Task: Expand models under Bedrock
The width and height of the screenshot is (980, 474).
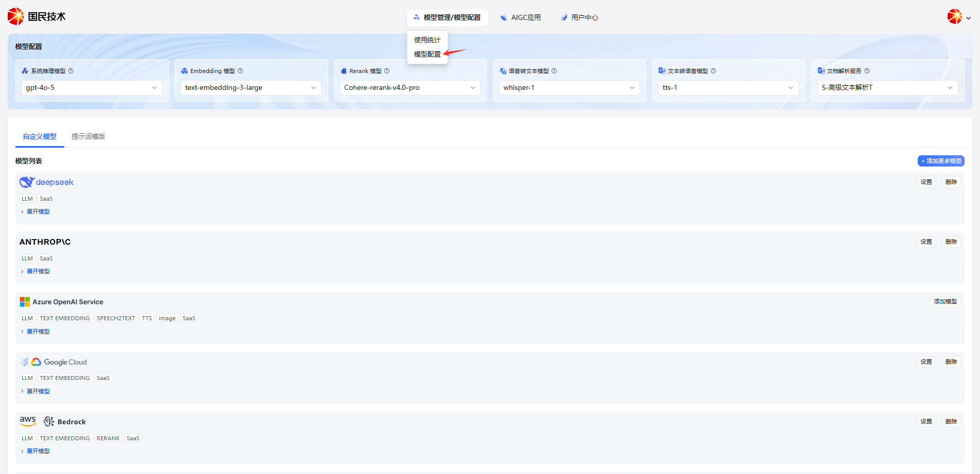Action: pos(35,451)
